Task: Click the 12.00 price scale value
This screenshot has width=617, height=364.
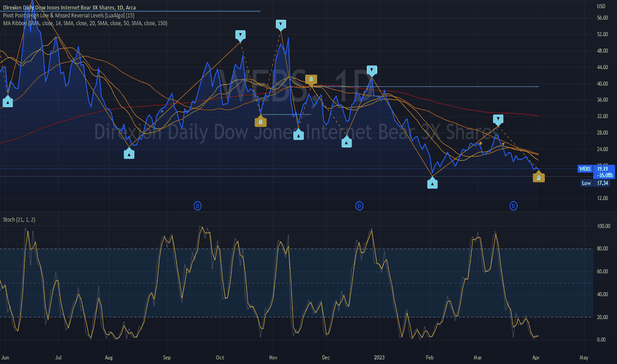Action: point(602,199)
